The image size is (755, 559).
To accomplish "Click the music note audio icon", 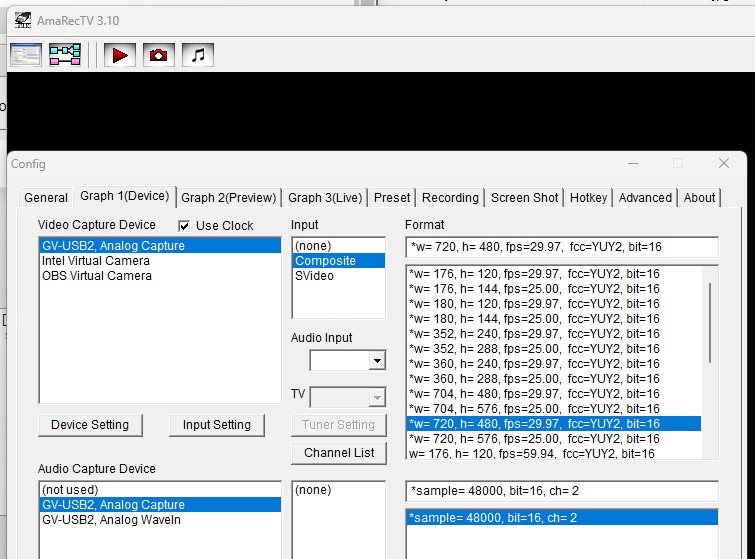I will coord(198,55).
